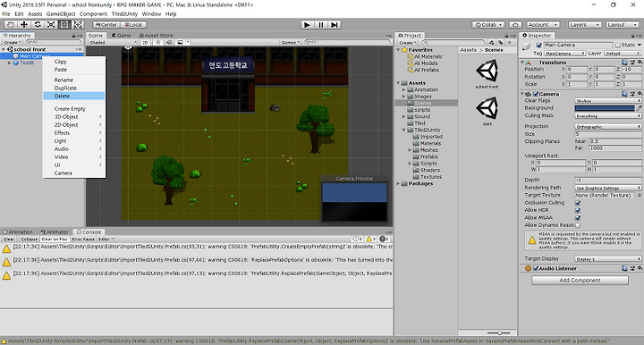Adjust the Project icon size slider
This screenshot has height=345, width=644.
(x=498, y=332)
